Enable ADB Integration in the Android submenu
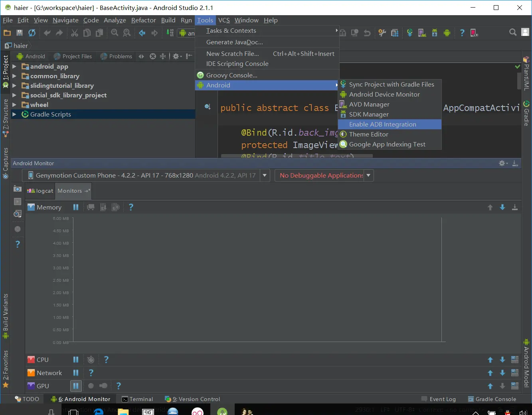The width and height of the screenshot is (532, 415). (x=390, y=125)
